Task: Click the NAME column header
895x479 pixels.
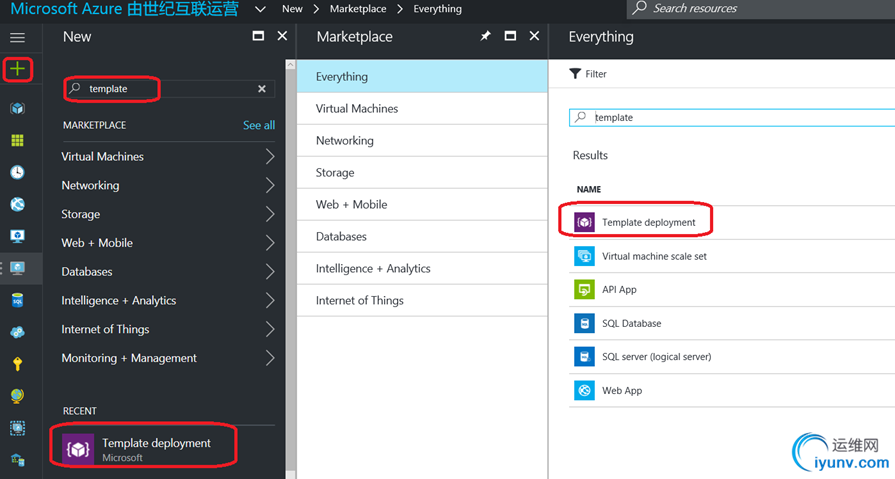Action: [x=588, y=189]
